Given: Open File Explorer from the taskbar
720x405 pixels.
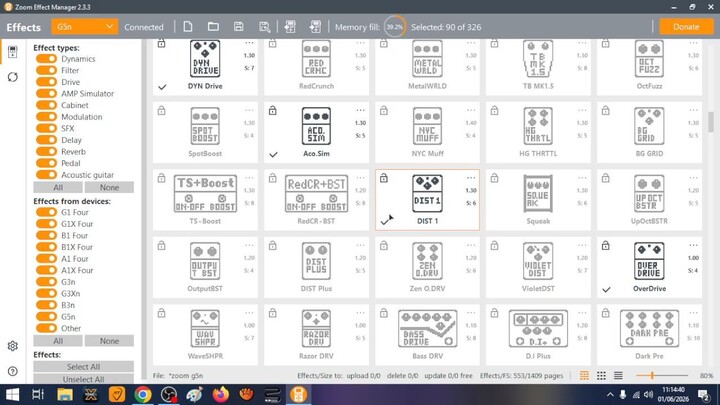Looking at the screenshot, I should point(65,394).
